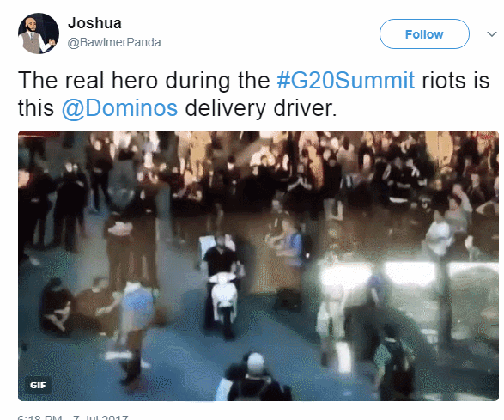
Task: Open Joshua's profile avatar picture
Action: [x=39, y=33]
